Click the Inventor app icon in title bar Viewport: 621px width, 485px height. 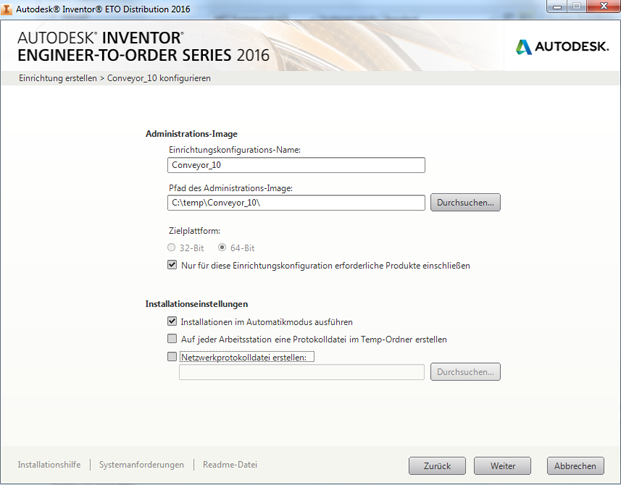(x=6, y=9)
